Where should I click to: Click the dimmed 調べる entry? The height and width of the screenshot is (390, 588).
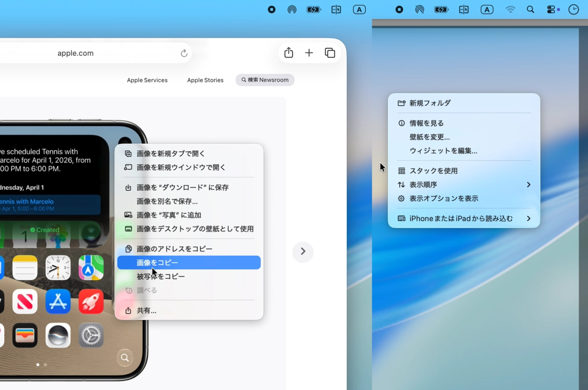coord(189,290)
